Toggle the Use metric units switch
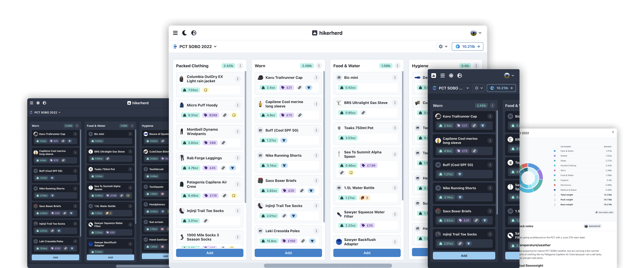 coord(604,212)
